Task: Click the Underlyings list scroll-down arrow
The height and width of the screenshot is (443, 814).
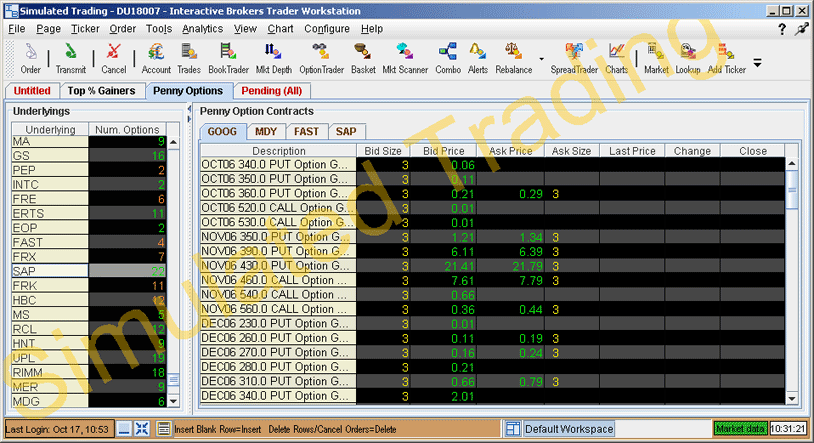Action: click(x=173, y=401)
